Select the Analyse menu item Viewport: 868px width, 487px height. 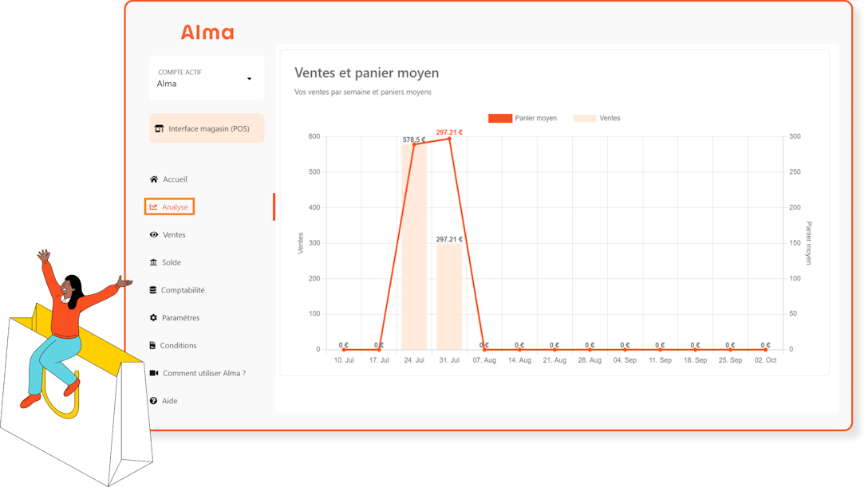(169, 206)
